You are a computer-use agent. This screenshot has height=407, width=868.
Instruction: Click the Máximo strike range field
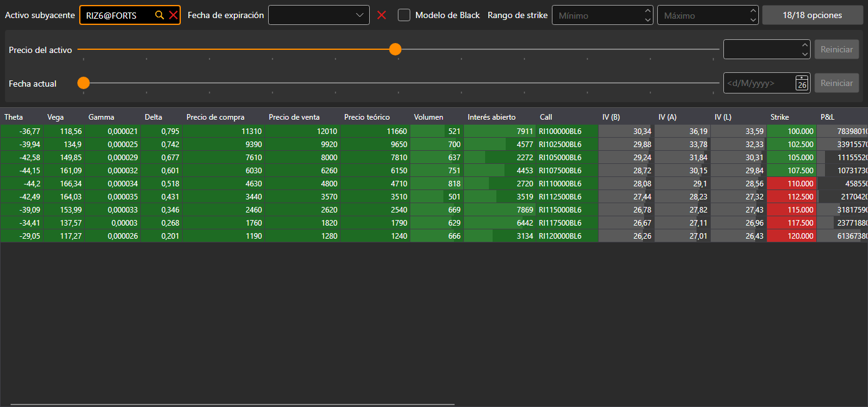coord(708,15)
